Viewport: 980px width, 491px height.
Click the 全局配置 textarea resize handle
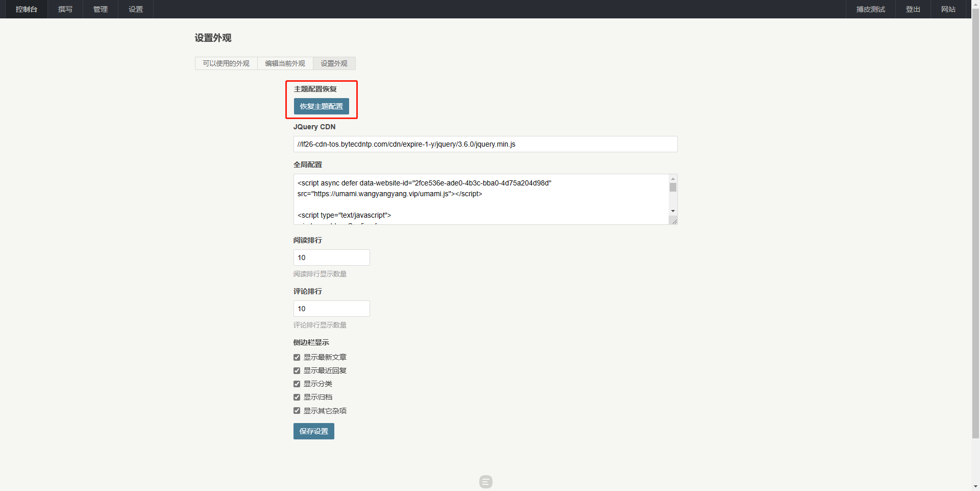click(x=674, y=221)
